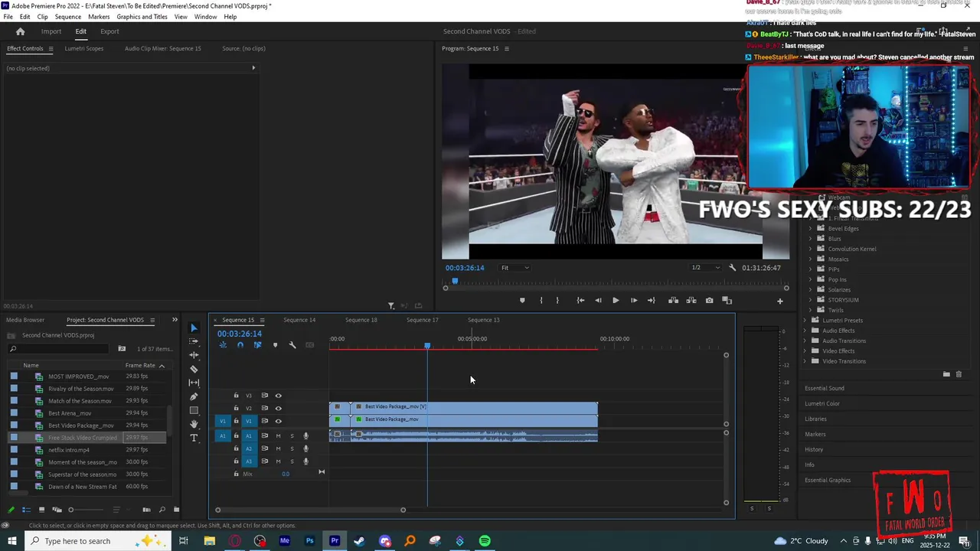Open the Essential Sound panel
The image size is (980, 551).
[x=825, y=388]
